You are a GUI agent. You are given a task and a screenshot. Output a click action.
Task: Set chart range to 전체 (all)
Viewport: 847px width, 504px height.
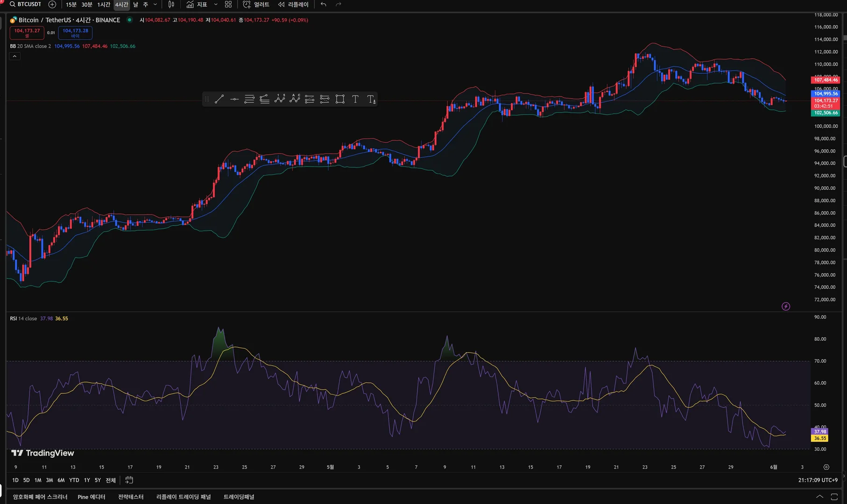click(111, 480)
